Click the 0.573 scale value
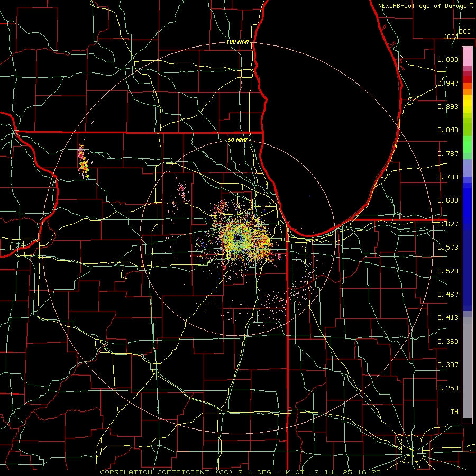The image size is (476, 476). pyautogui.click(x=448, y=248)
